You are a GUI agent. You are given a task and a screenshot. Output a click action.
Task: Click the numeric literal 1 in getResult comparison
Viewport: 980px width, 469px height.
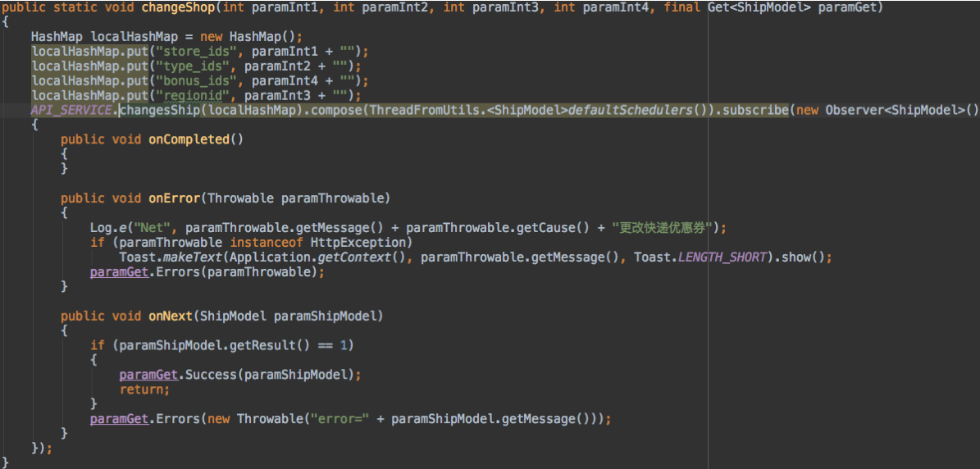tap(343, 345)
